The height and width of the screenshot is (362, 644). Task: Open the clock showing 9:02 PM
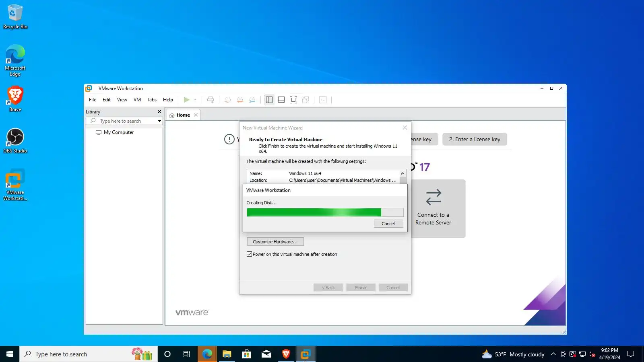coord(609,354)
